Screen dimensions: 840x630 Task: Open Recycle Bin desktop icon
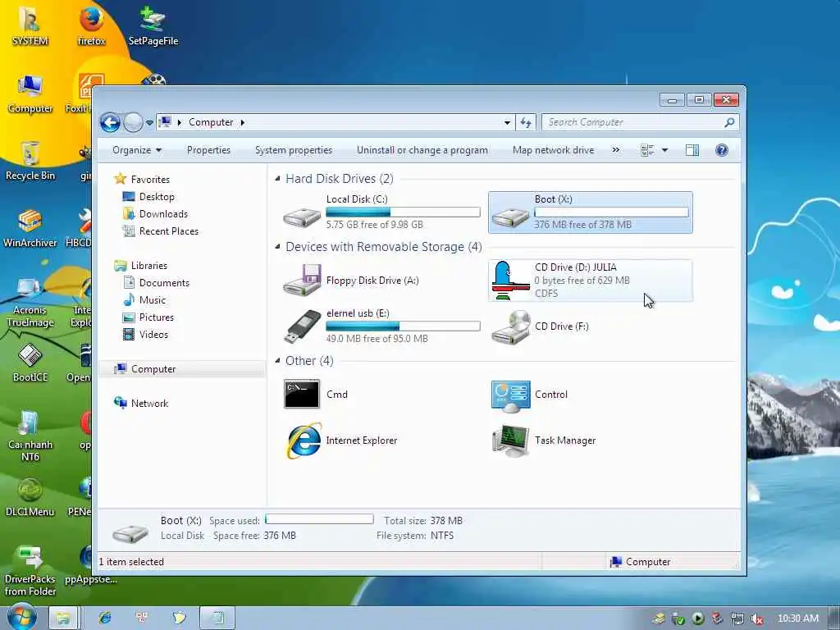tap(30, 161)
